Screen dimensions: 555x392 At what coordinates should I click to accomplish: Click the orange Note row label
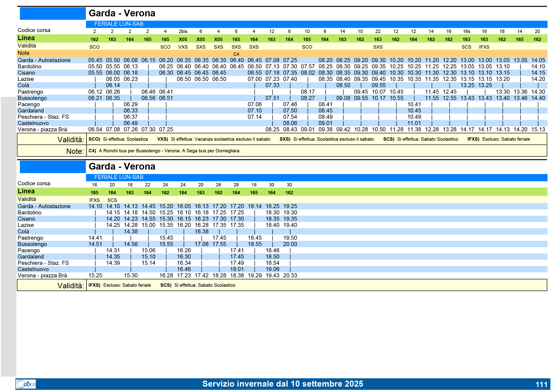coord(24,53)
